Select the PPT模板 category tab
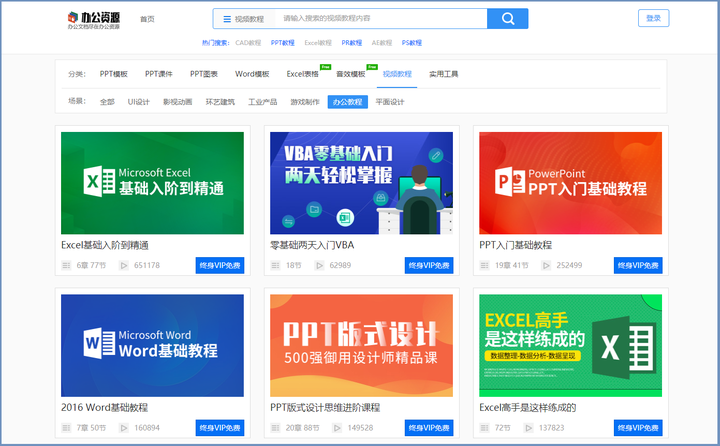The image size is (720, 446). (113, 74)
